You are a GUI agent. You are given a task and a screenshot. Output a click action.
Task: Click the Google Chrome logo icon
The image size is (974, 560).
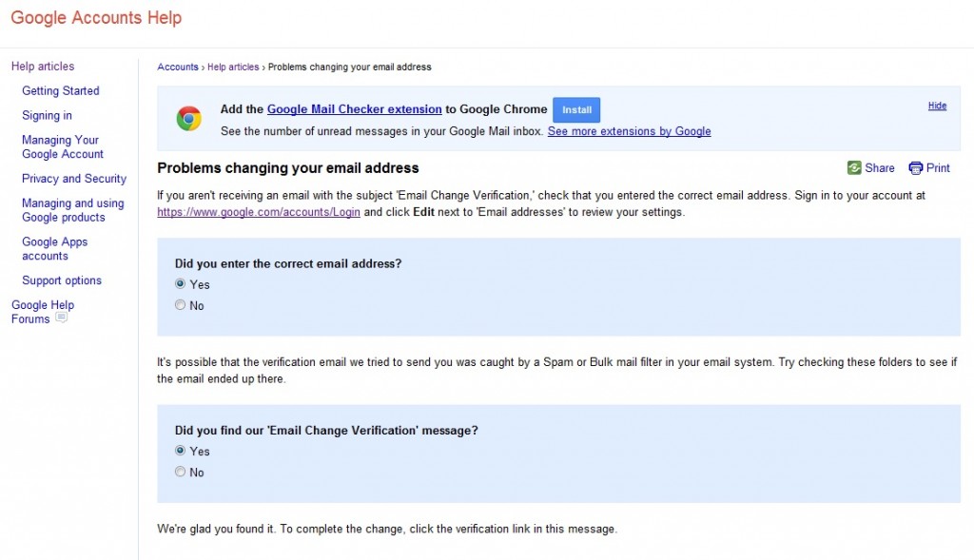pyautogui.click(x=189, y=118)
